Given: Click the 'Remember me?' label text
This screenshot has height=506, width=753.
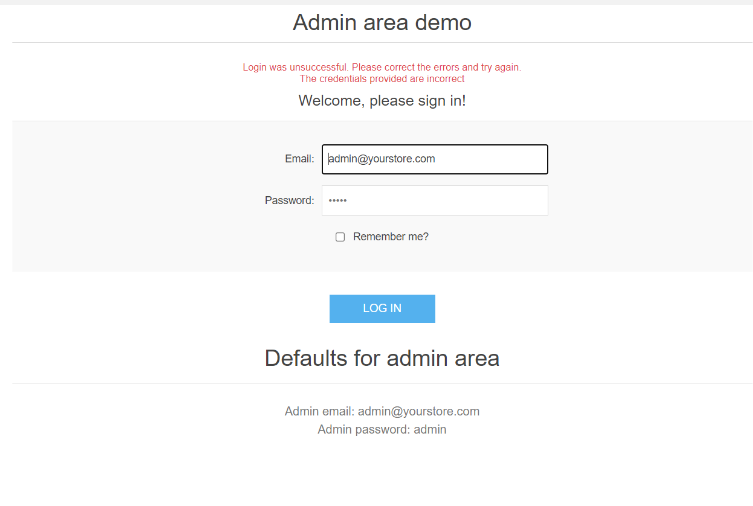Looking at the screenshot, I should click(390, 237).
